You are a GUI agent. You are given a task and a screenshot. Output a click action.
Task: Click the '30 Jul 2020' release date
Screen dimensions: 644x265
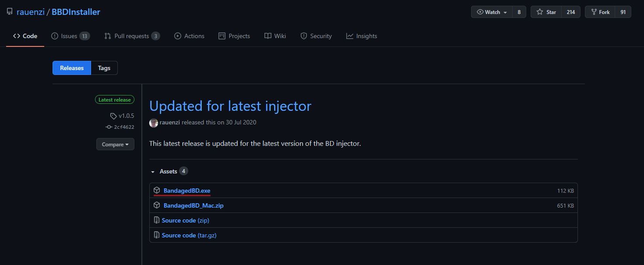point(241,123)
